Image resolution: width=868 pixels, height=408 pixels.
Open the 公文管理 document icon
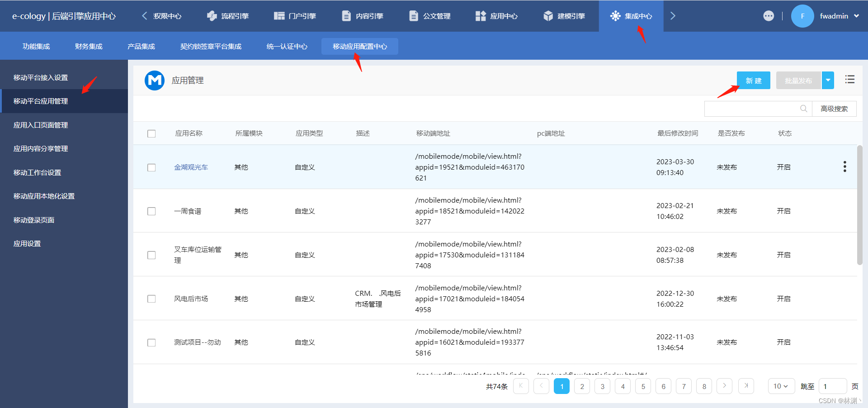(413, 16)
